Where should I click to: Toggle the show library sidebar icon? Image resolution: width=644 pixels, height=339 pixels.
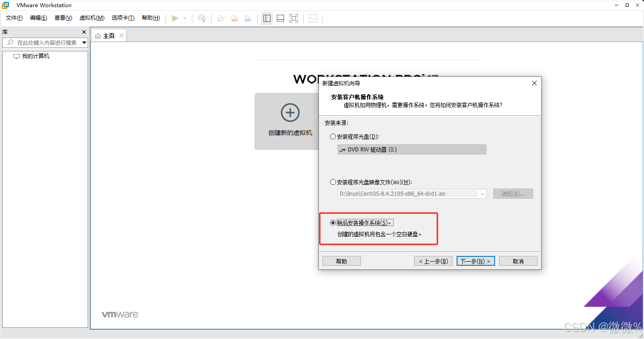267,18
